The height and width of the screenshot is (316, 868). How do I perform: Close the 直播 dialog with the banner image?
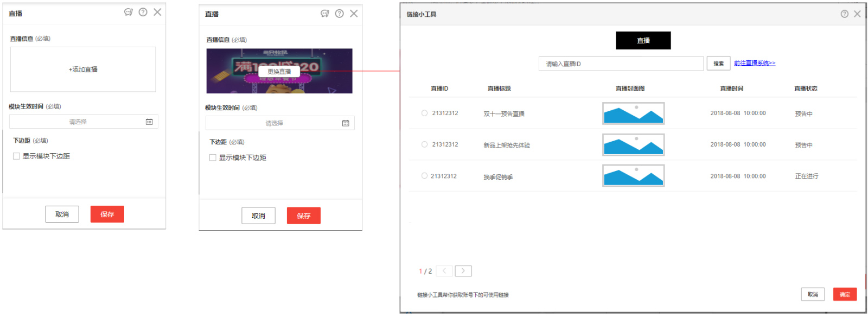tap(354, 14)
